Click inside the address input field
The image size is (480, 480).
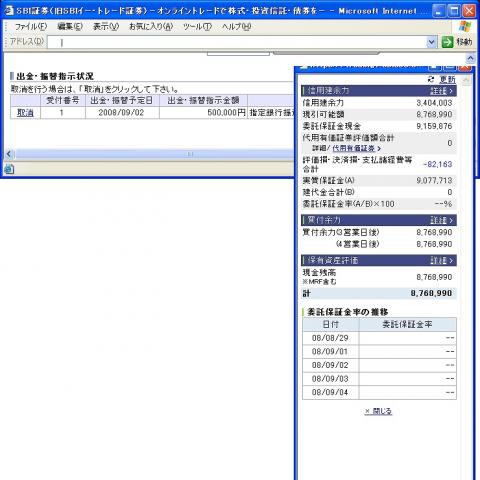[237, 42]
